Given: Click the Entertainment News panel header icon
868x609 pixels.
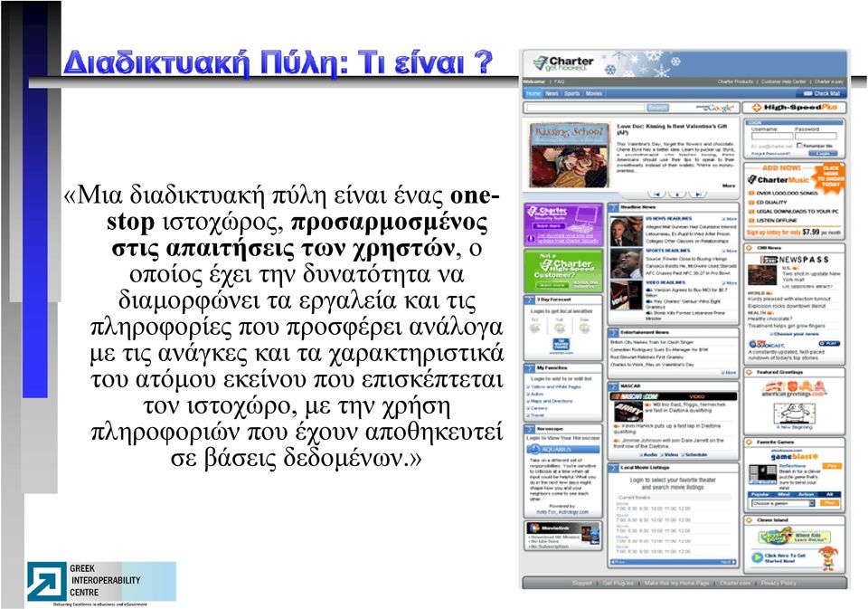Looking at the screenshot, I should click(x=613, y=332).
